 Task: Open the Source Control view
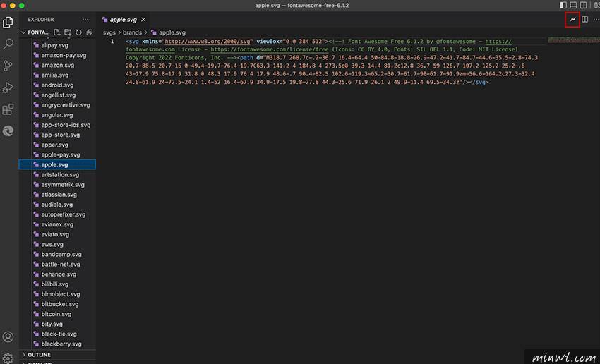[x=8, y=66]
